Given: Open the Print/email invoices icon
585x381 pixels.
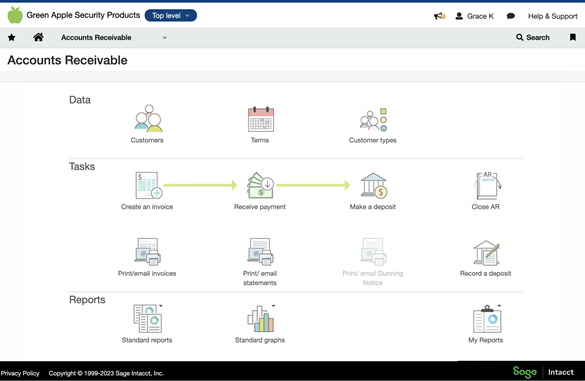Looking at the screenshot, I should click(148, 252).
